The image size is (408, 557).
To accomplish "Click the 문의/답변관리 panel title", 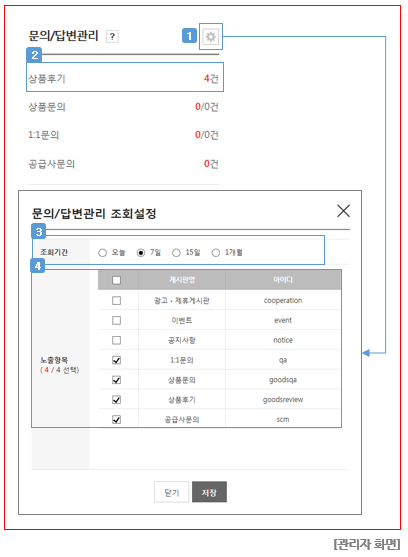I will click(63, 36).
